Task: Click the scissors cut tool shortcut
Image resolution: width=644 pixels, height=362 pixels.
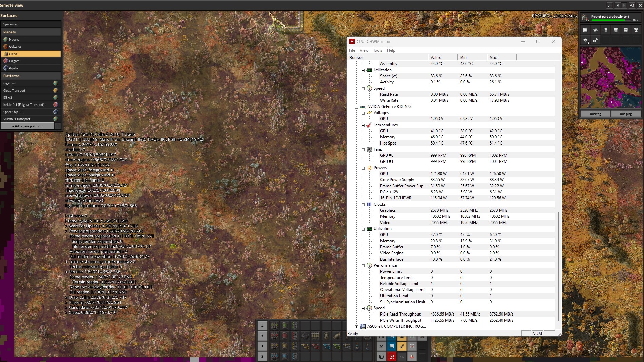Action: 381,346
